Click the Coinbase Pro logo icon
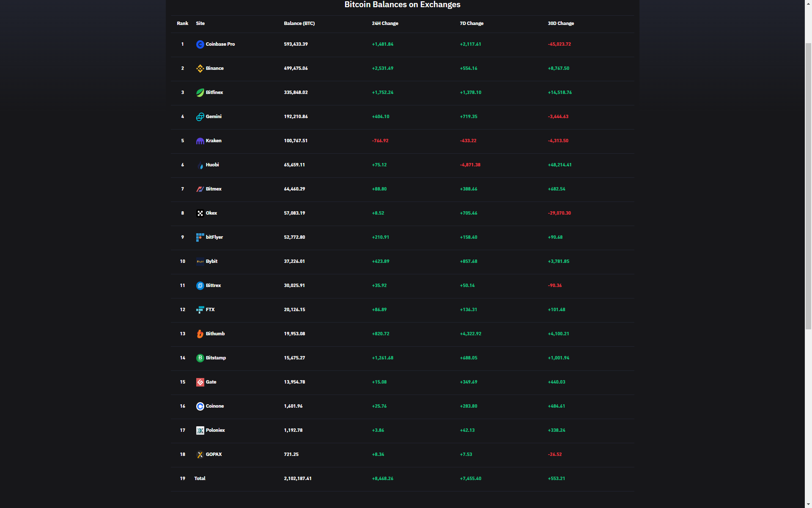 point(200,44)
